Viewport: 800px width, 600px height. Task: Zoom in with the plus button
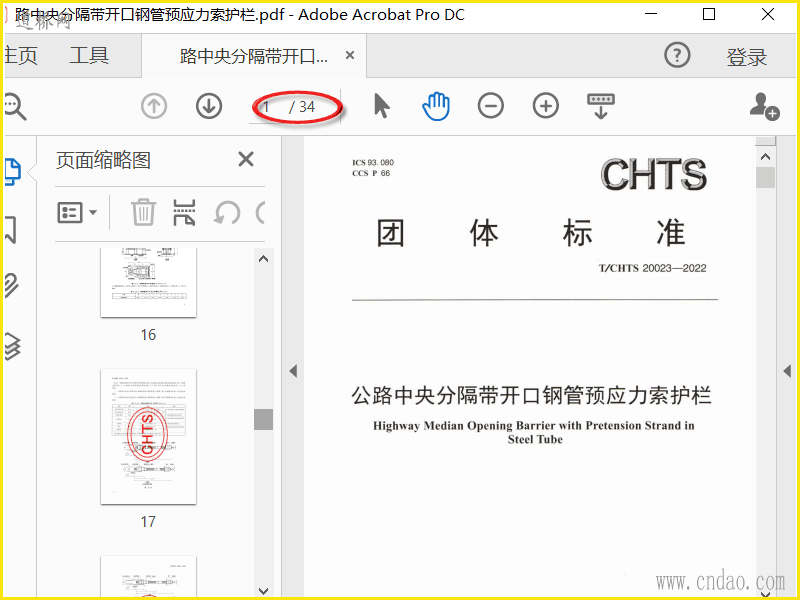click(x=546, y=106)
